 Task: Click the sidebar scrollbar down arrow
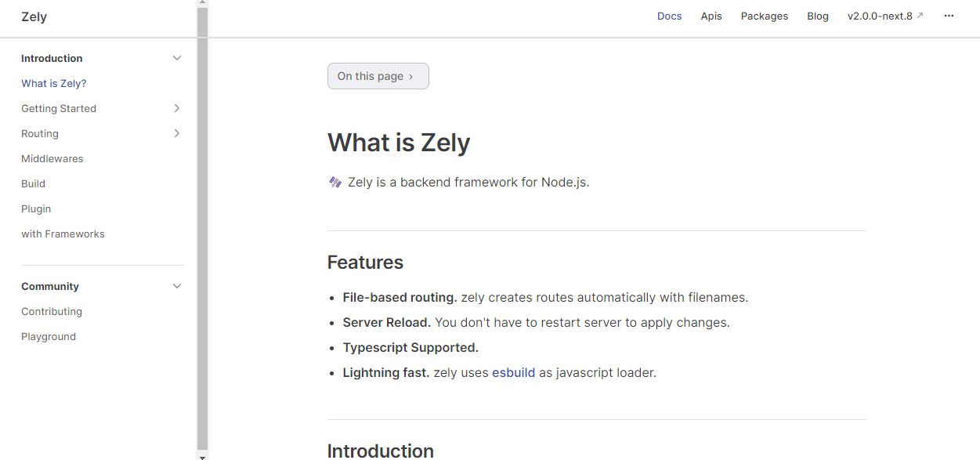pos(202,456)
